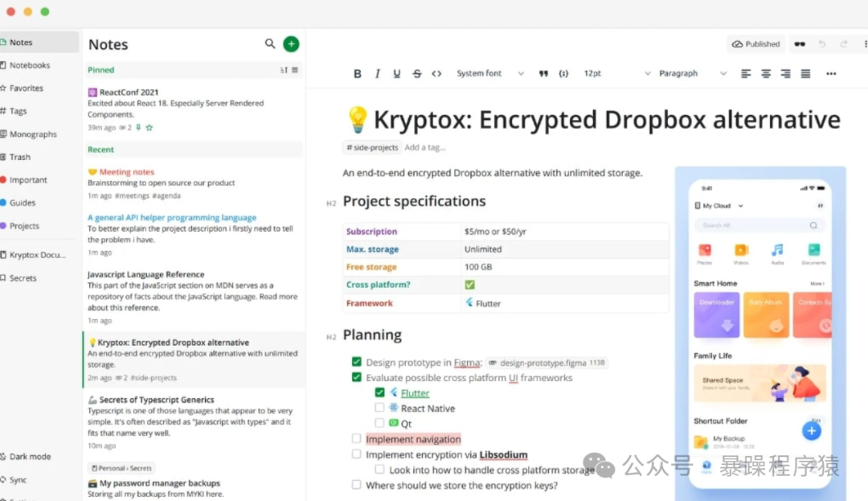Open note properties vertical dots menu

865,44
